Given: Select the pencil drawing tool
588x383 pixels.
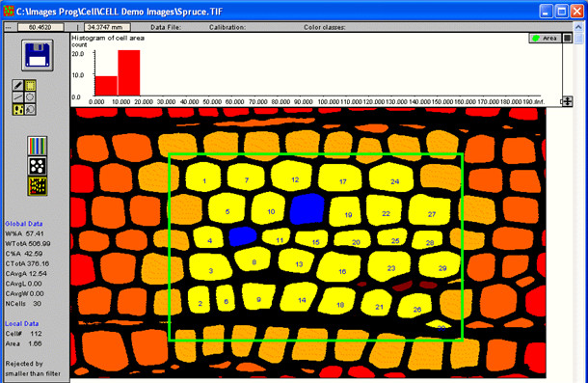Looking at the screenshot, I should tap(17, 85).
